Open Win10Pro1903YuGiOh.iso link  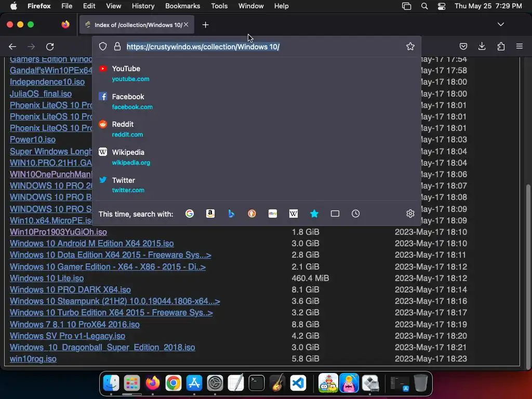pos(58,232)
